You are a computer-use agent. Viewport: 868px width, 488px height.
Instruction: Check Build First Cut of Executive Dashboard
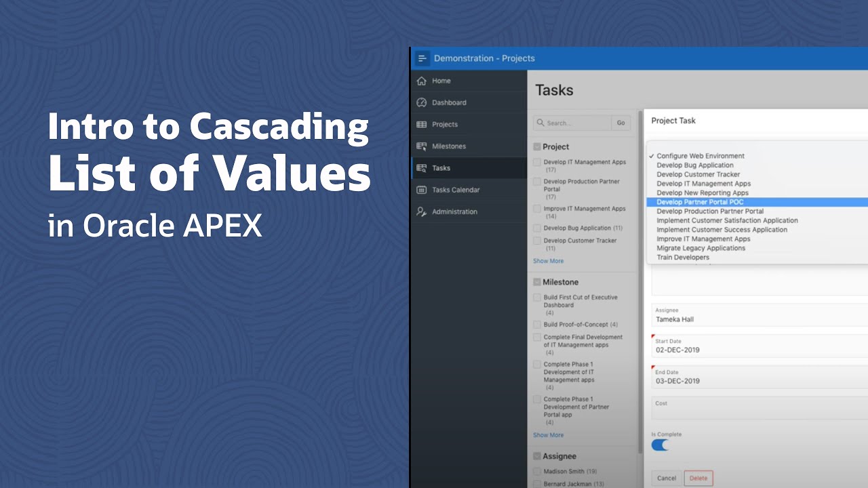click(x=537, y=298)
